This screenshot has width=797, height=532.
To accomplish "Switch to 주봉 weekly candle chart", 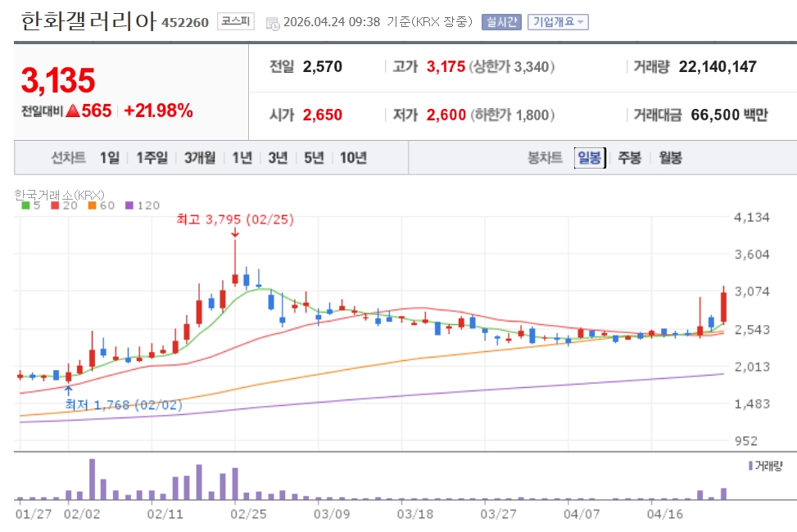I will 629,157.
